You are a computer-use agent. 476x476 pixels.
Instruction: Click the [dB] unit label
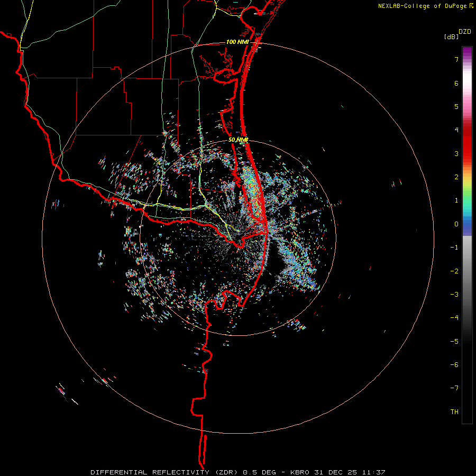451,36
